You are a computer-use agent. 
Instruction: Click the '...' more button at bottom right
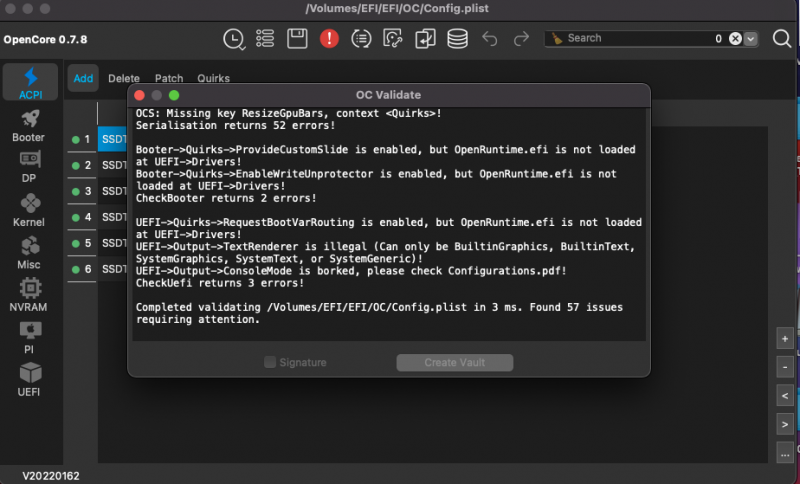pos(785,454)
